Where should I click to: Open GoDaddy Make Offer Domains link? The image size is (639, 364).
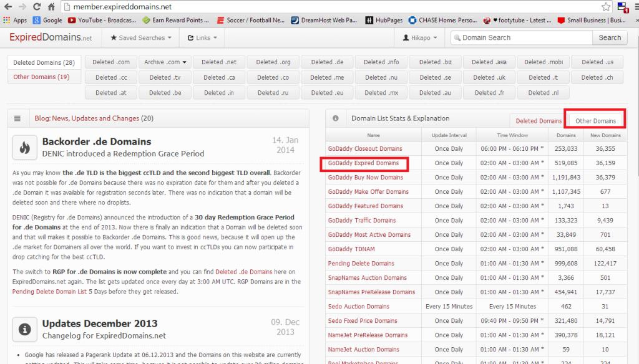[x=368, y=192]
